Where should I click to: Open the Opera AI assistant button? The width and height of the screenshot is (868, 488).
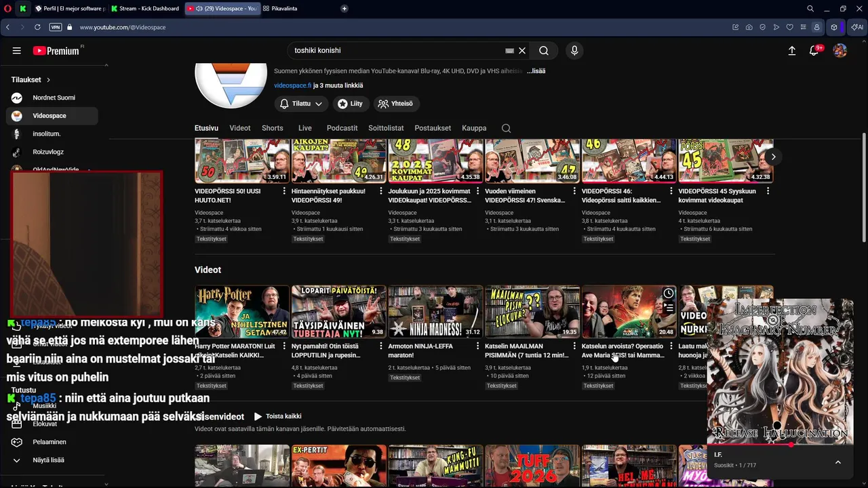[x=857, y=27]
